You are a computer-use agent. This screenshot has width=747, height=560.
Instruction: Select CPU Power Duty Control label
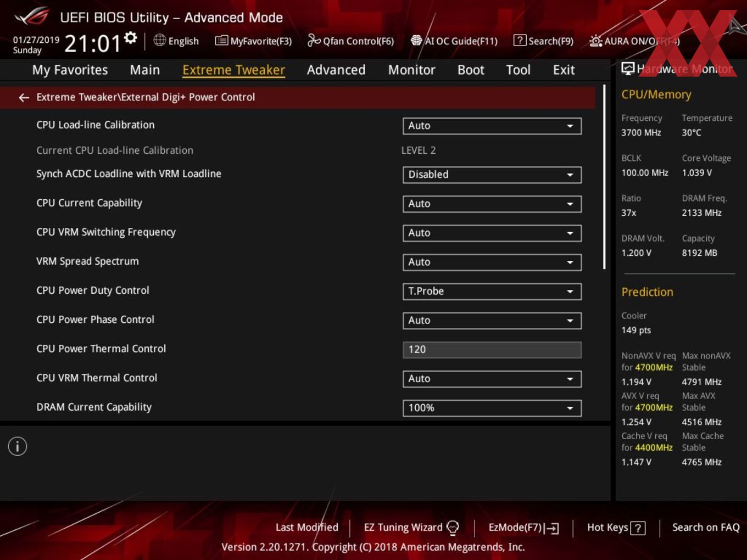coord(93,290)
